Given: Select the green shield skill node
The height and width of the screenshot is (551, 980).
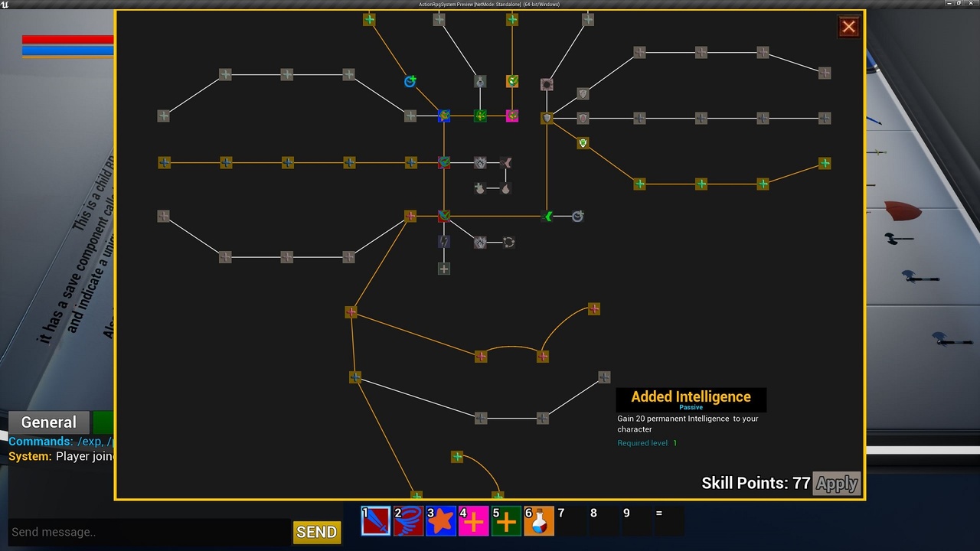Looking at the screenshot, I should point(583,143).
